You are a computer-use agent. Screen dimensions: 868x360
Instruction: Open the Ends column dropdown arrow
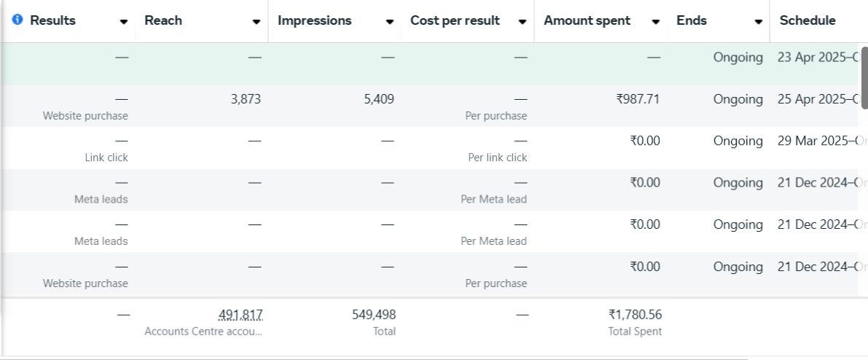(759, 22)
